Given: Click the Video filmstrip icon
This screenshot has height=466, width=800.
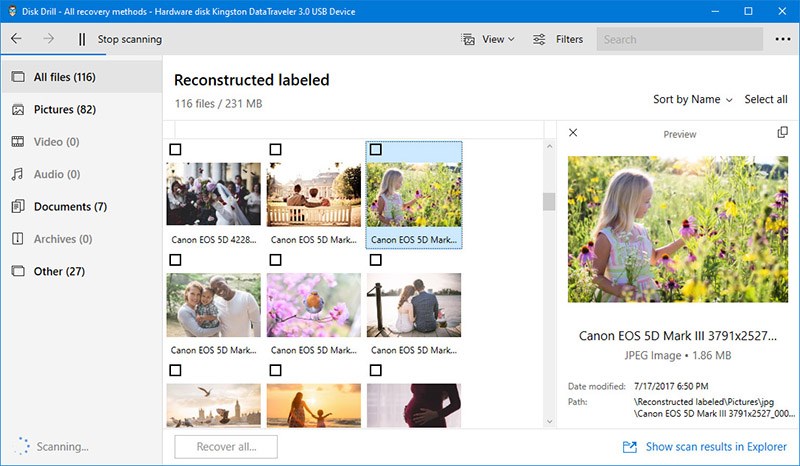Looking at the screenshot, I should point(18,142).
